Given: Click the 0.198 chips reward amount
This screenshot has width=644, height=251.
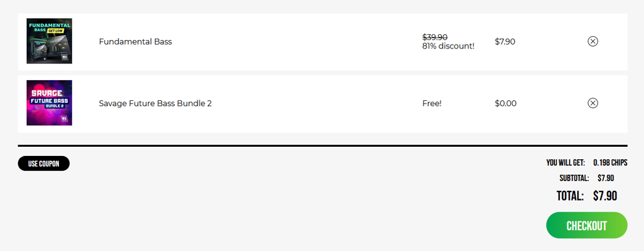Looking at the screenshot, I should click(610, 163).
